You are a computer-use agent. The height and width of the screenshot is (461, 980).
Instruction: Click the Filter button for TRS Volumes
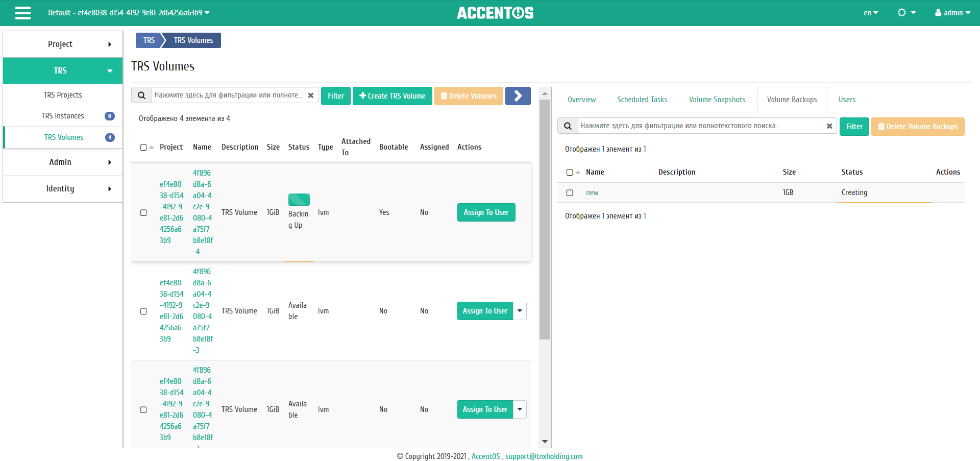point(336,96)
